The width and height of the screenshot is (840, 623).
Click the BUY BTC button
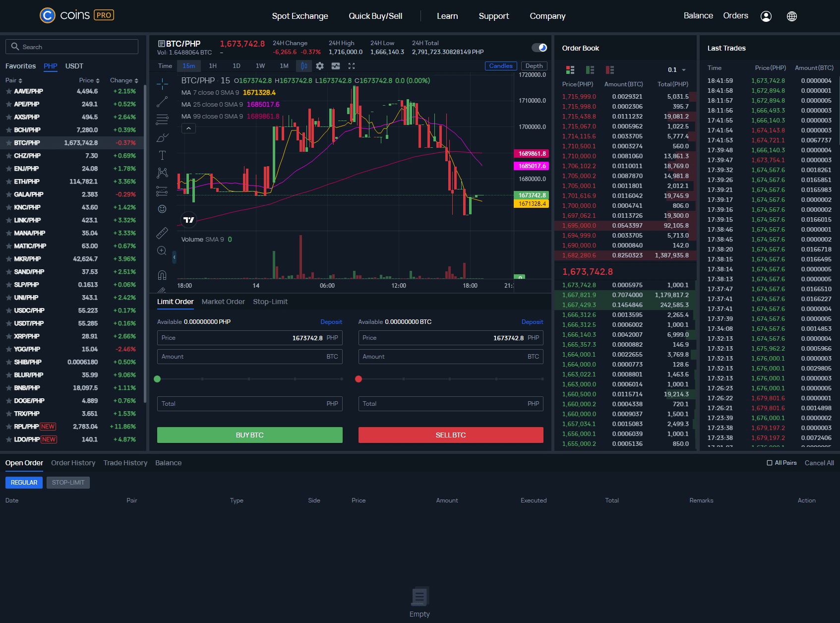click(250, 435)
